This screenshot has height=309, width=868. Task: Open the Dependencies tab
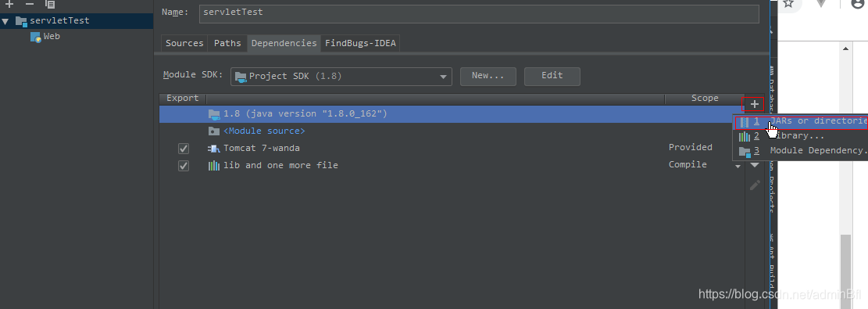pos(284,43)
